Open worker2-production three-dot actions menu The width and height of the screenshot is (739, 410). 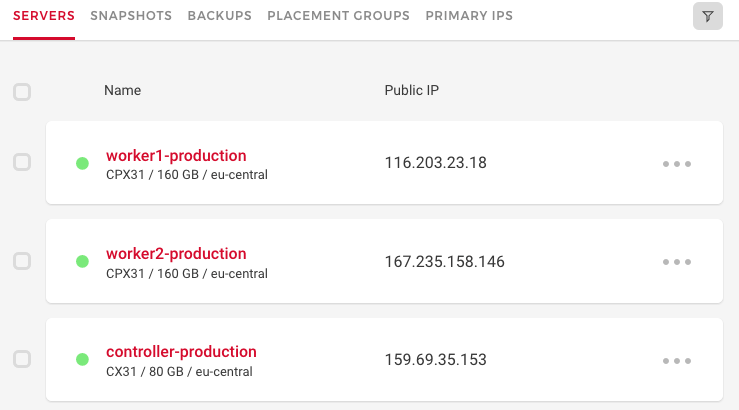click(677, 262)
